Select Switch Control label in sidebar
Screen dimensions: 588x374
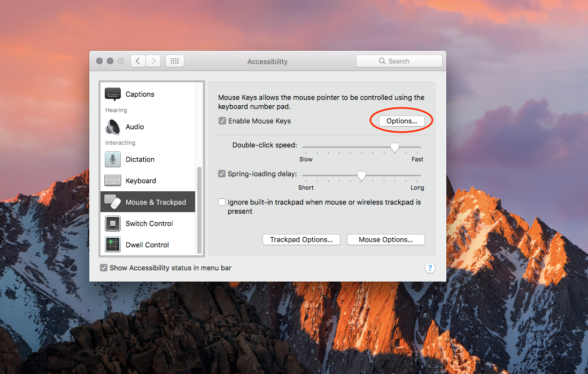[149, 224]
